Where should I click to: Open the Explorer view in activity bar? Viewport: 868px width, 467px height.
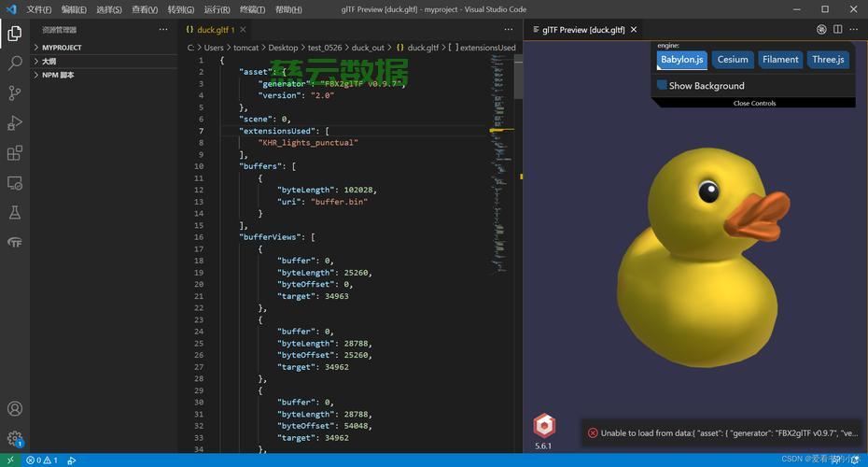tap(15, 34)
